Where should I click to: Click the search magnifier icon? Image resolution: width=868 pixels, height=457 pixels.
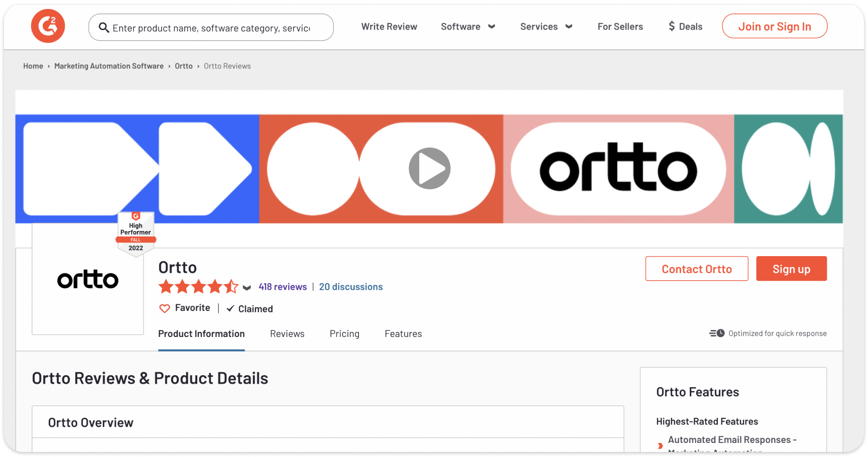[104, 28]
